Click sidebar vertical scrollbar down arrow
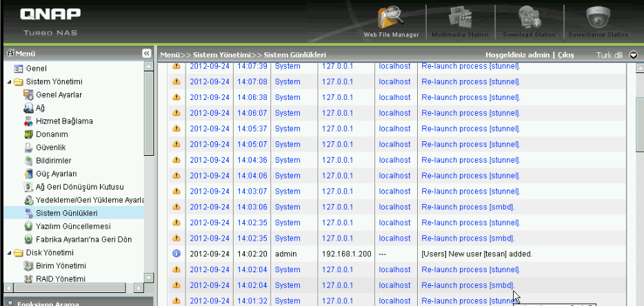Image resolution: width=644 pixels, height=306 pixels. pos(149,278)
